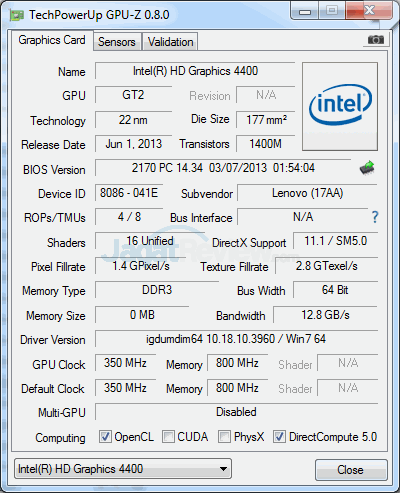
Task: Click the GPU Clock row Shader N/A field
Action: [348, 363]
